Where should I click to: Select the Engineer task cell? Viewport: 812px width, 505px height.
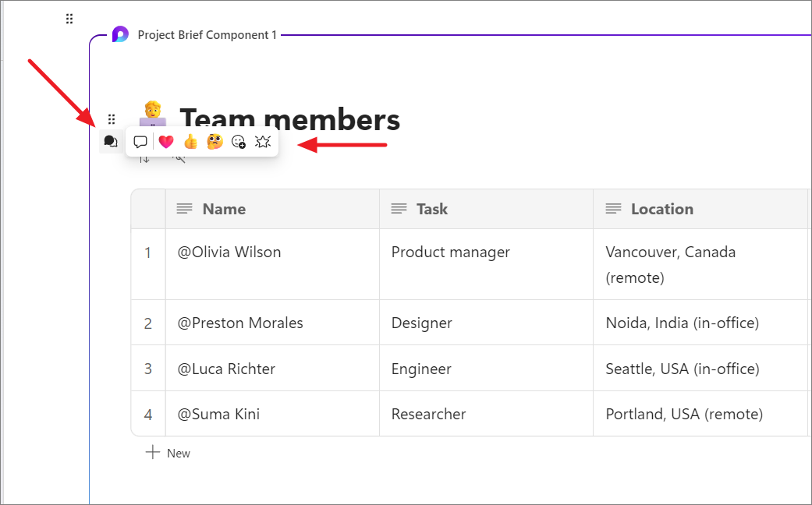click(421, 369)
